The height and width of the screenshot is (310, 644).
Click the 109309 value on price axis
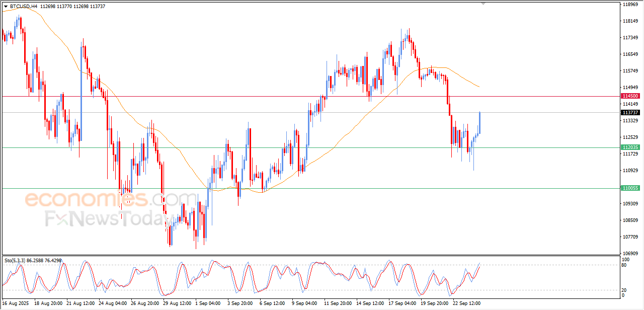[x=630, y=204]
